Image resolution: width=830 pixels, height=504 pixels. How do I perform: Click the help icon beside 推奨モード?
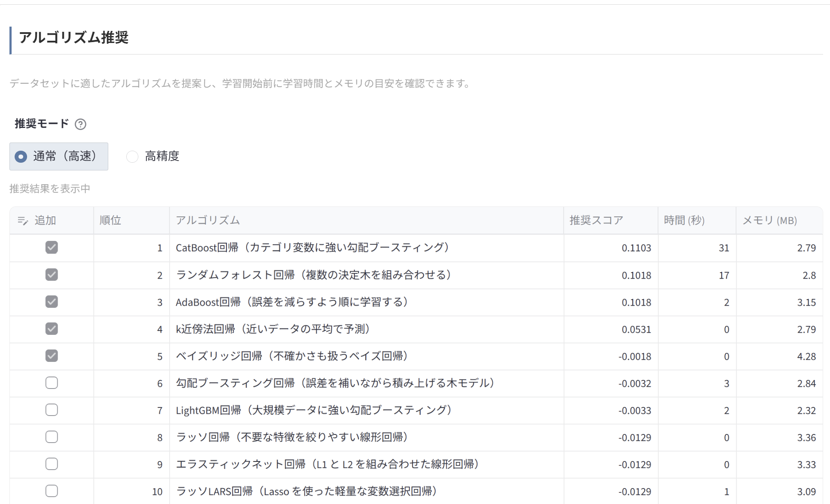coord(80,124)
